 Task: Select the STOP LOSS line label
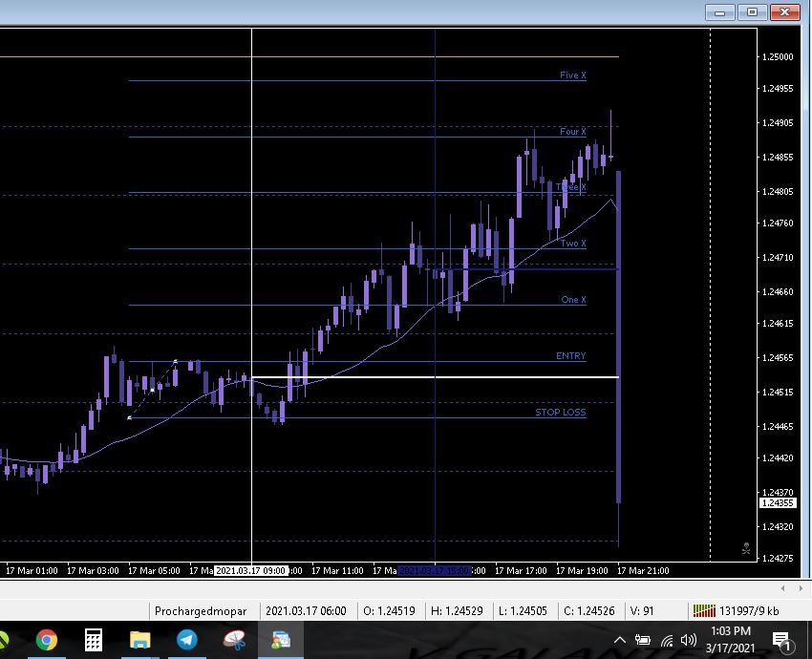click(x=561, y=413)
